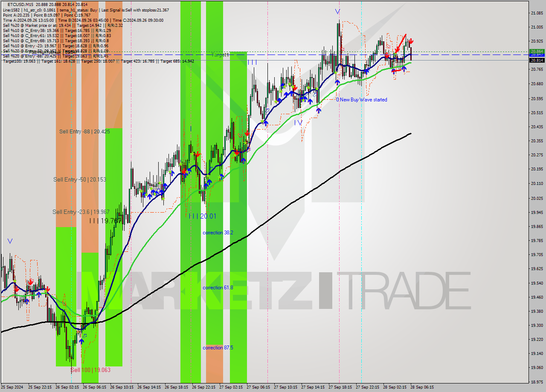
Task: Select the 19.220 price axis label
Action: point(537,340)
